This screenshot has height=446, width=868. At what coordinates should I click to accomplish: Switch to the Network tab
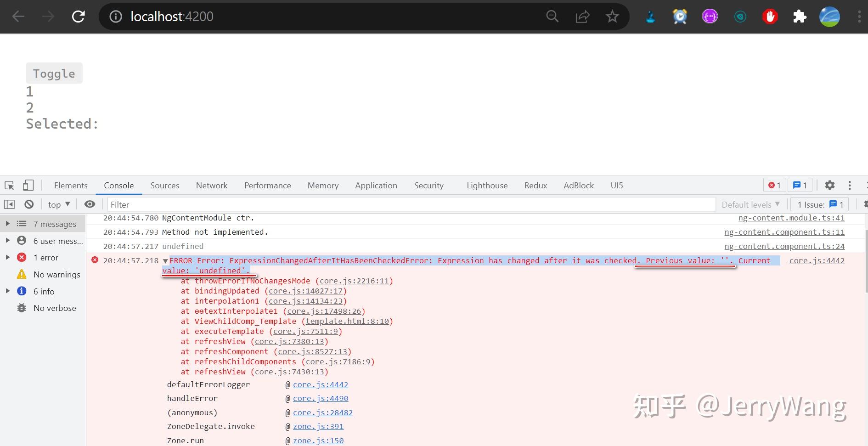pos(212,186)
